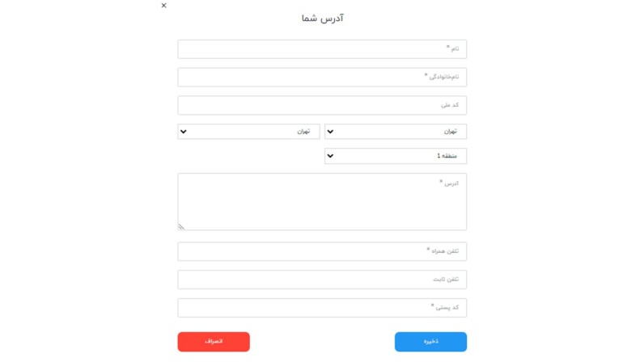Click the chevron of the تهران dropdown above منطقه 1
The width and height of the screenshot is (644, 362).
point(330,132)
